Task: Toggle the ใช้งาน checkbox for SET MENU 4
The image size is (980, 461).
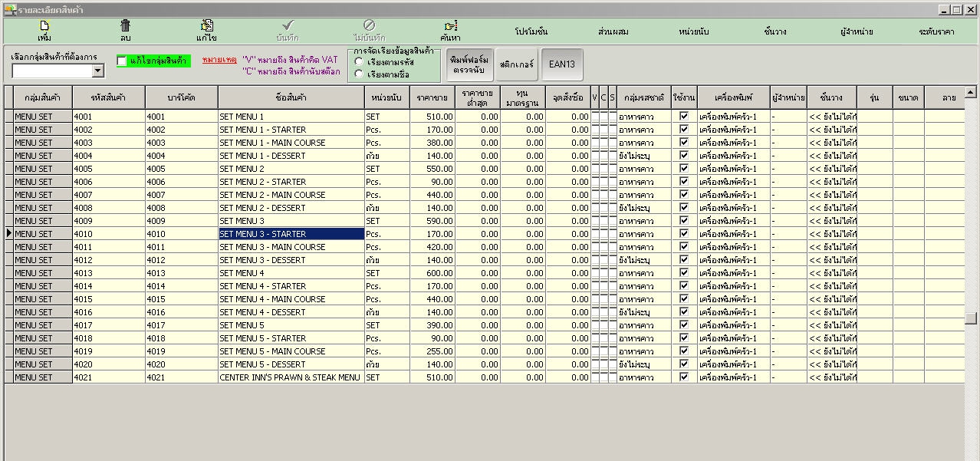Action: coord(684,273)
